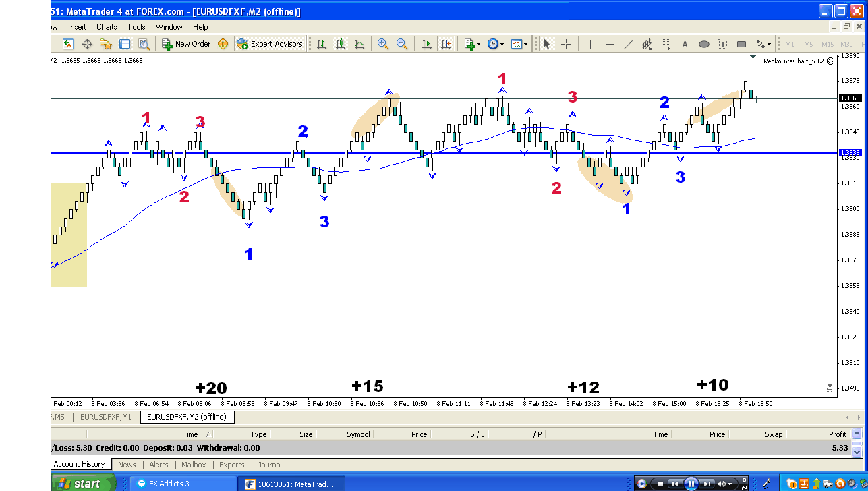Toggle the Candlesticks chart mode

pyautogui.click(x=341, y=44)
